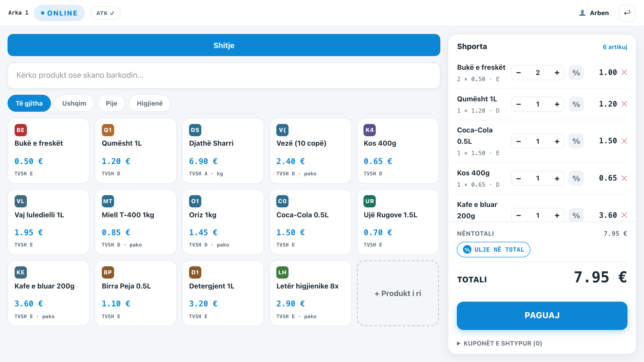The height and width of the screenshot is (362, 644).
Task: Click the PAGUAJ payment button
Action: tap(542, 316)
